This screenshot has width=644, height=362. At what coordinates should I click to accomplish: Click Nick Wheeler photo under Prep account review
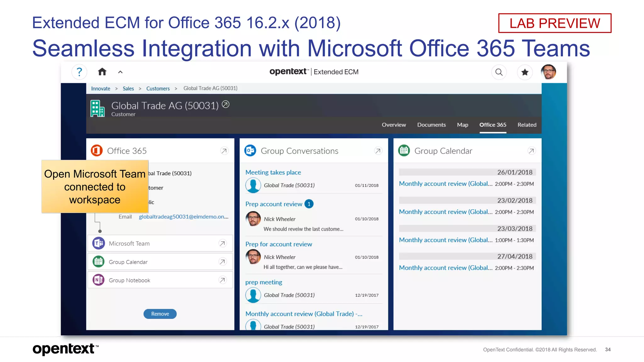point(253,219)
